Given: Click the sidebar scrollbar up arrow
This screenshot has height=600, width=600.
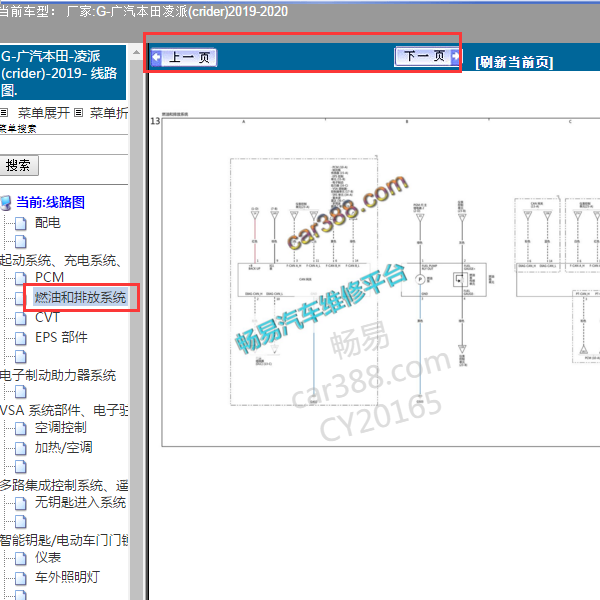Looking at the screenshot, I should click(136, 52).
